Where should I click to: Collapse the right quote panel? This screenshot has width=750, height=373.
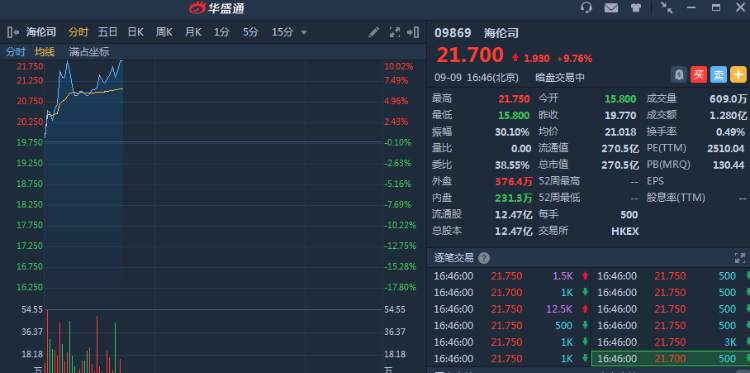point(413,33)
